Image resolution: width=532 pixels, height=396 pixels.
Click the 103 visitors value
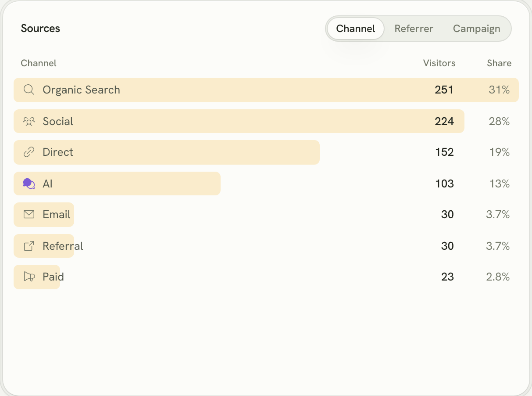pyautogui.click(x=444, y=184)
